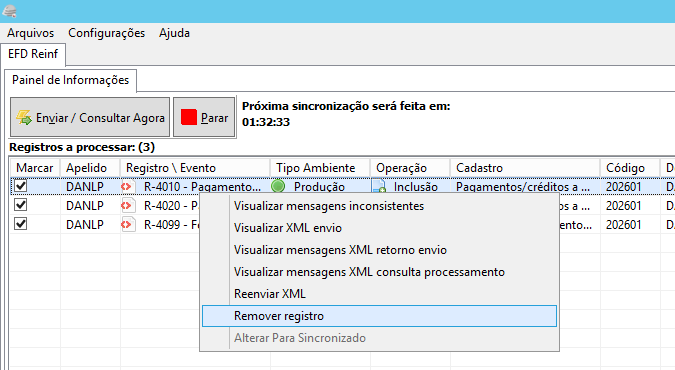Sort by the Cadastro column header
Screen dimensions: 675x370
525,168
